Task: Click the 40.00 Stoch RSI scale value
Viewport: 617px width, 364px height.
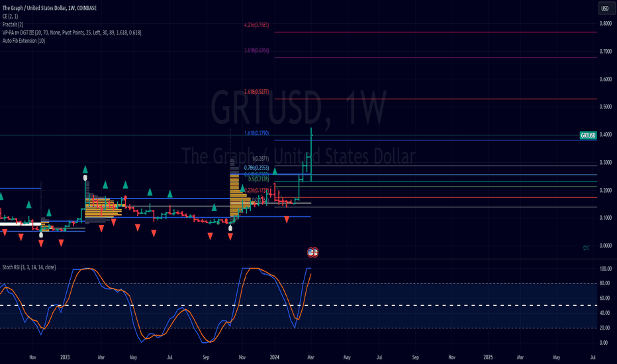Action: [606, 313]
